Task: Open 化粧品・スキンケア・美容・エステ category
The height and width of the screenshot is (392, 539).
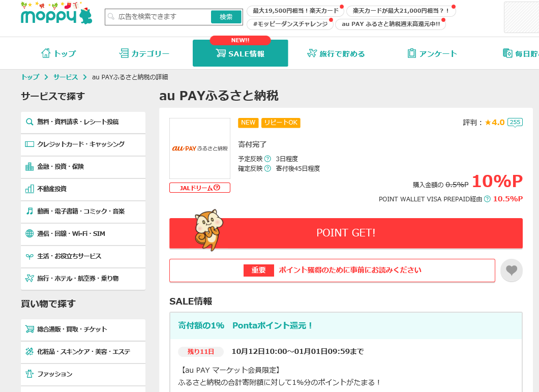Action: click(x=83, y=352)
